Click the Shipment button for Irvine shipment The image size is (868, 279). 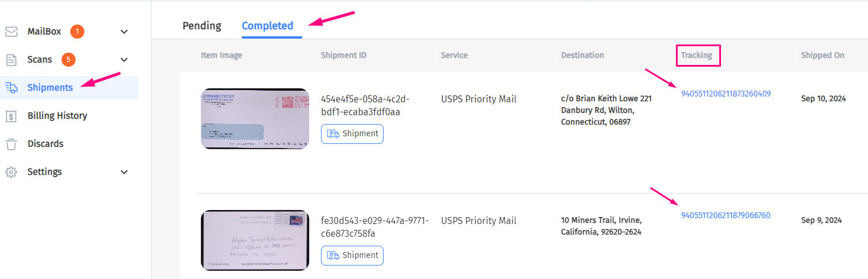[x=352, y=256]
